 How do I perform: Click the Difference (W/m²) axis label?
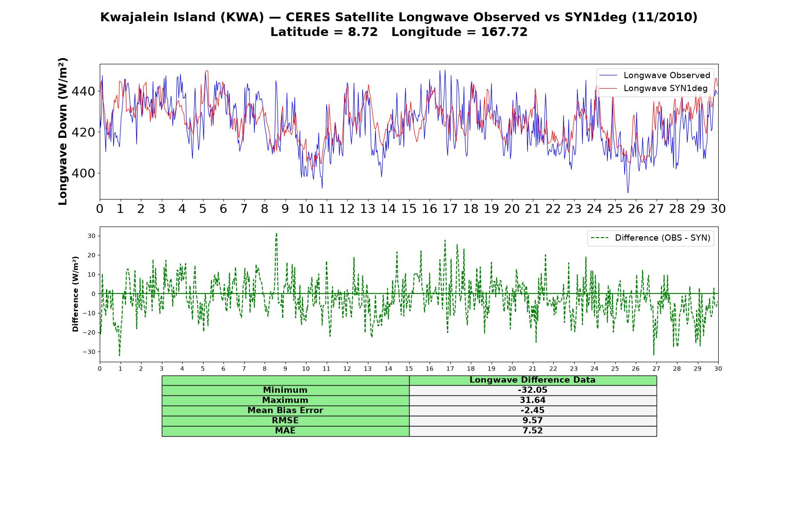pos(75,294)
